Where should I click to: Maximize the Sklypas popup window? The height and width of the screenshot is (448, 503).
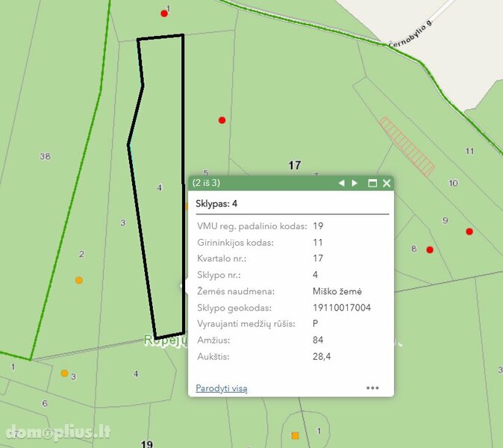372,183
